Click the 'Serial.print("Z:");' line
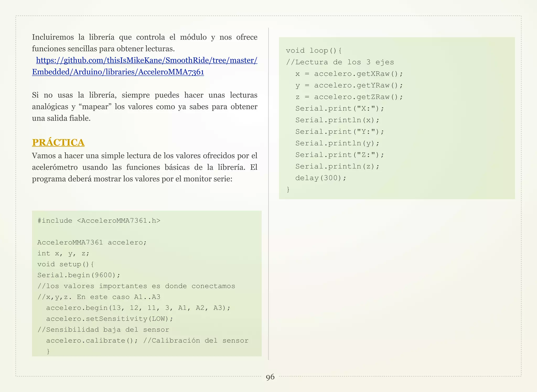The width and height of the screenshot is (537, 392). tap(340, 155)
